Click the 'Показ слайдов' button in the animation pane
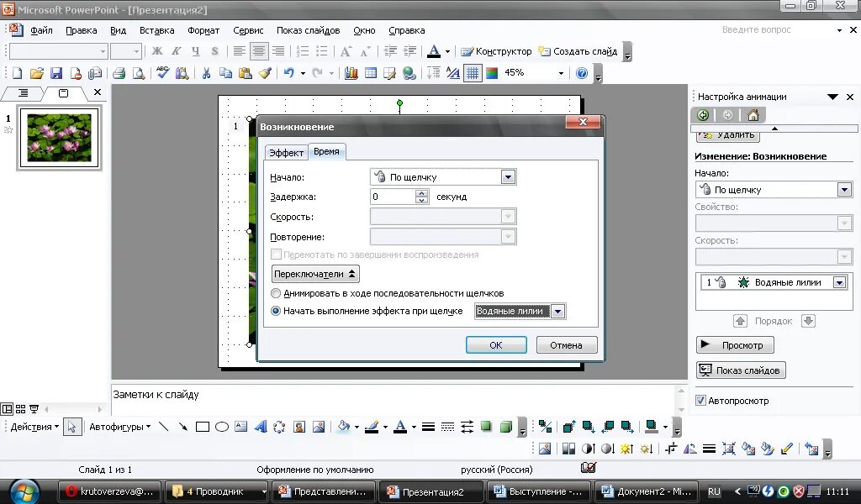The width and height of the screenshot is (861, 504). tap(741, 370)
